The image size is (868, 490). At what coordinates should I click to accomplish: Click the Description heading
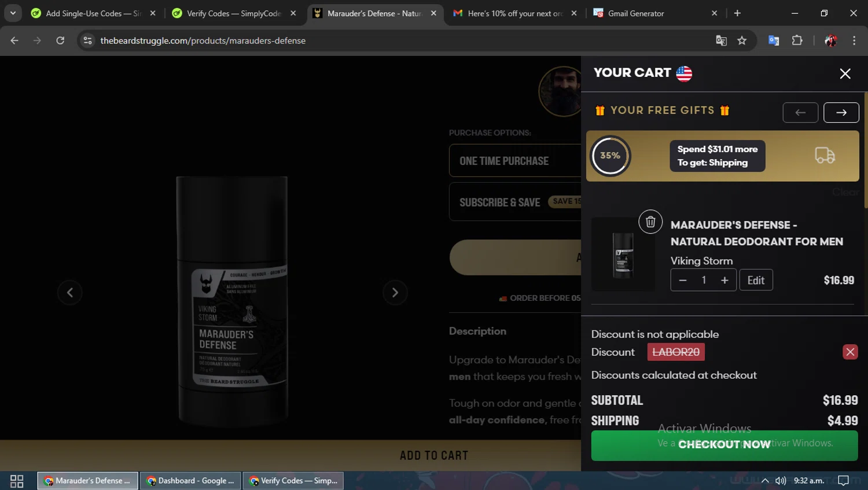(x=477, y=331)
